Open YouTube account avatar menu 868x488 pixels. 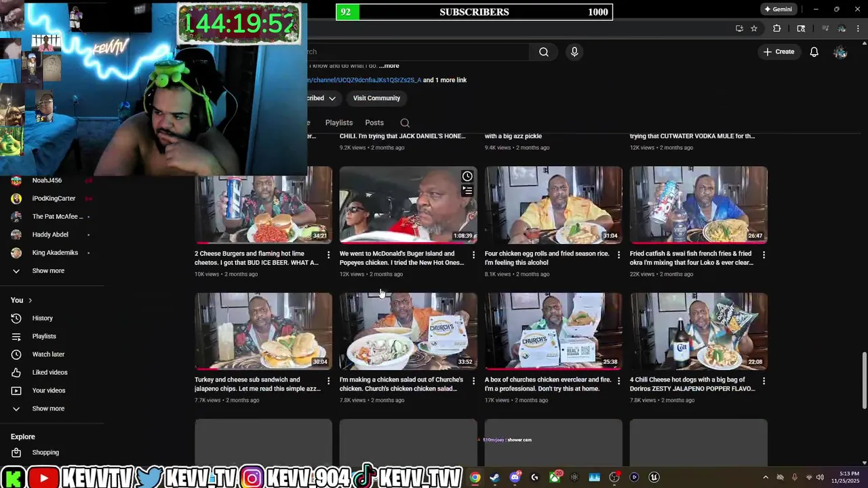(840, 52)
